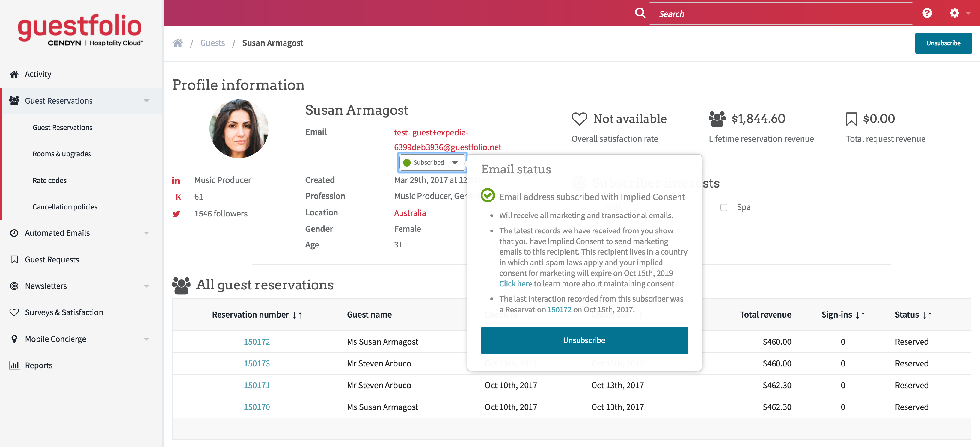Image resolution: width=980 pixels, height=447 pixels.
Task: Click the search magnifier icon
Action: [x=640, y=13]
